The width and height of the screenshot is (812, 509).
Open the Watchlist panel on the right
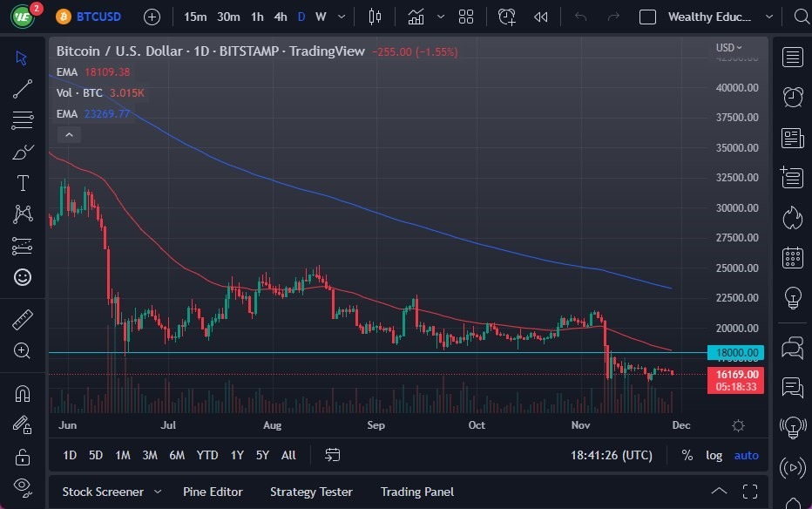point(792,57)
